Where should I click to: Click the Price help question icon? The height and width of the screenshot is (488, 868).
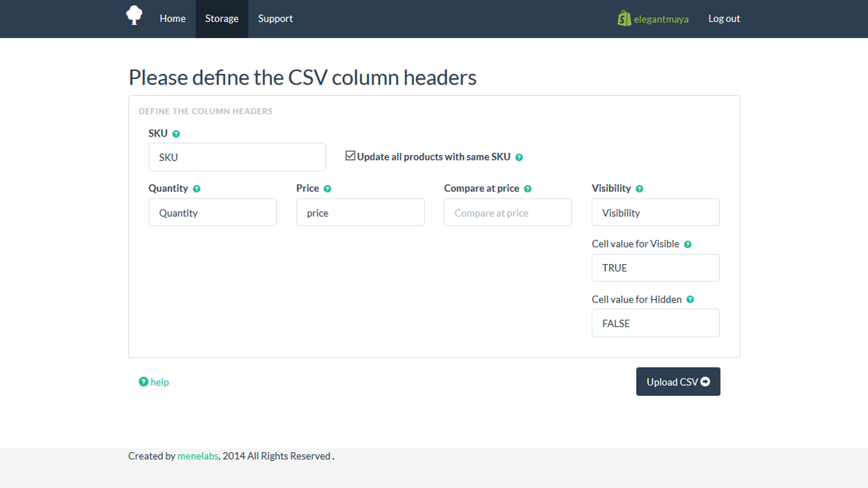328,188
